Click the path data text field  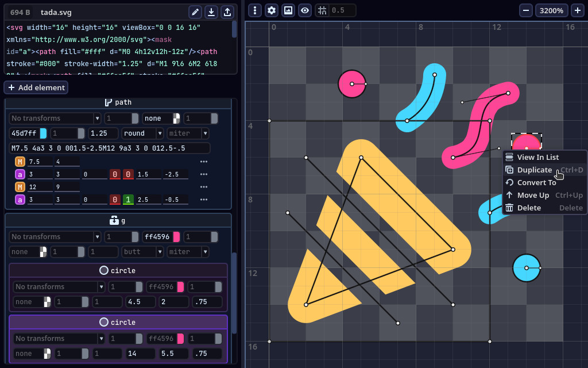pyautogui.click(x=109, y=148)
